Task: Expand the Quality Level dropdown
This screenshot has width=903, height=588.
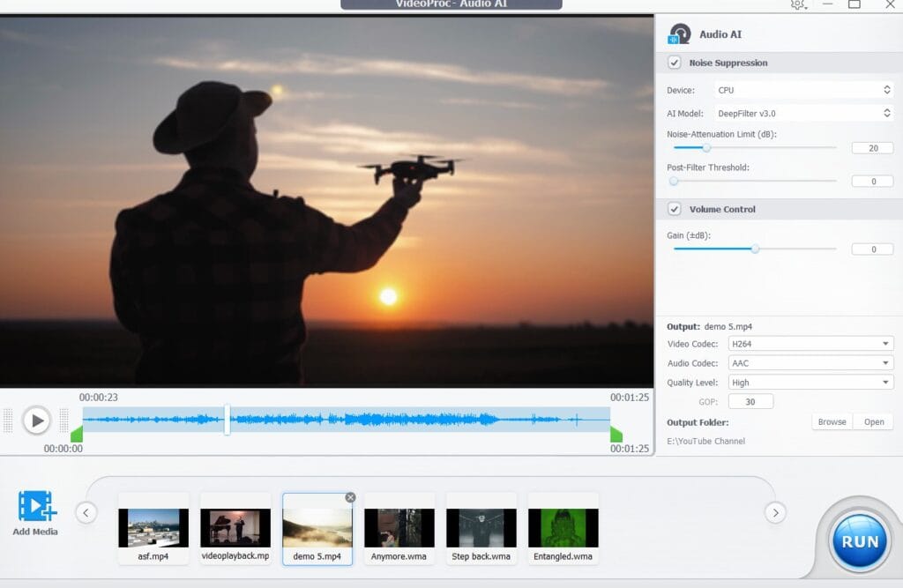Action: pos(810,383)
